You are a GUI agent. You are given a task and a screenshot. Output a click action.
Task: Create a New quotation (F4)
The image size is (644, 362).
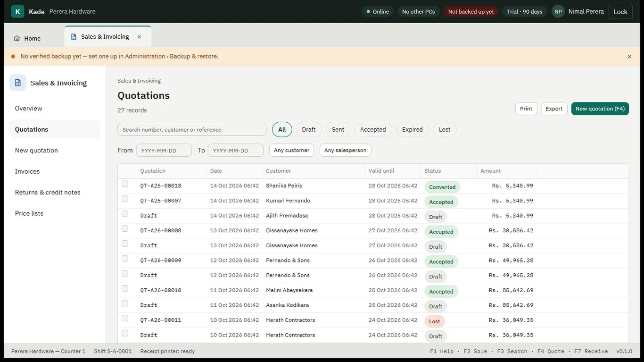pos(600,109)
